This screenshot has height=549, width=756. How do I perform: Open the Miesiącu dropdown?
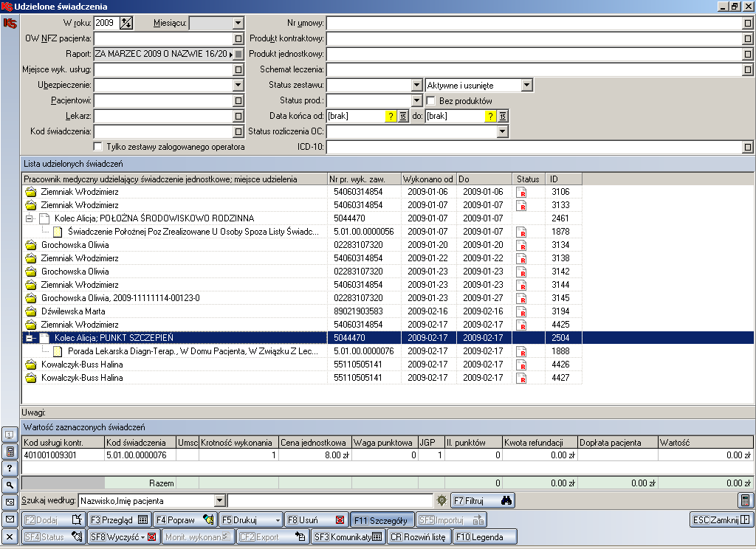238,23
